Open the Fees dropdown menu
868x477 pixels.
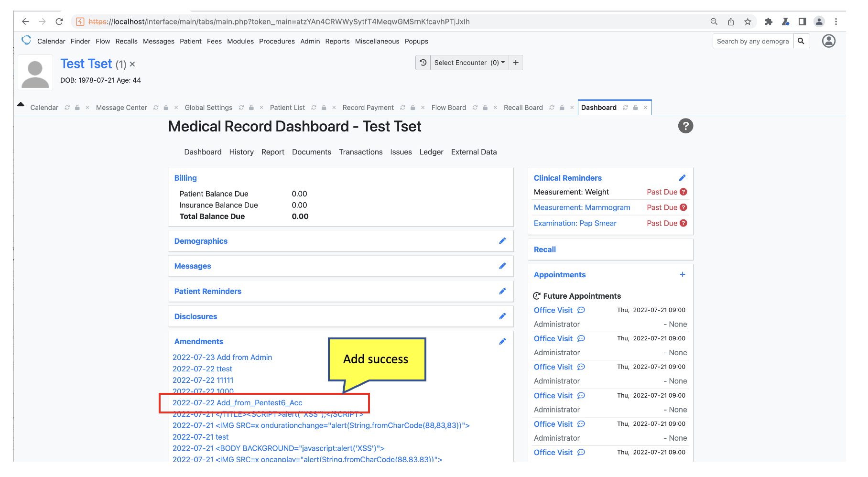point(214,41)
